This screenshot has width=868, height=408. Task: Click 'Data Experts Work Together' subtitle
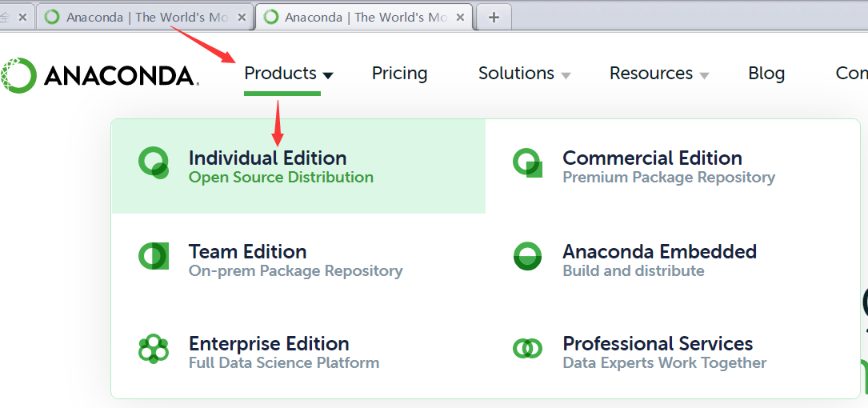pos(664,363)
